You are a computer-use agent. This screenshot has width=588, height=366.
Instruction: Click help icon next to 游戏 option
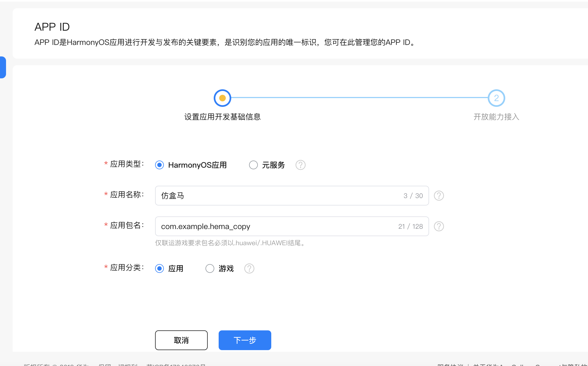pos(249,268)
